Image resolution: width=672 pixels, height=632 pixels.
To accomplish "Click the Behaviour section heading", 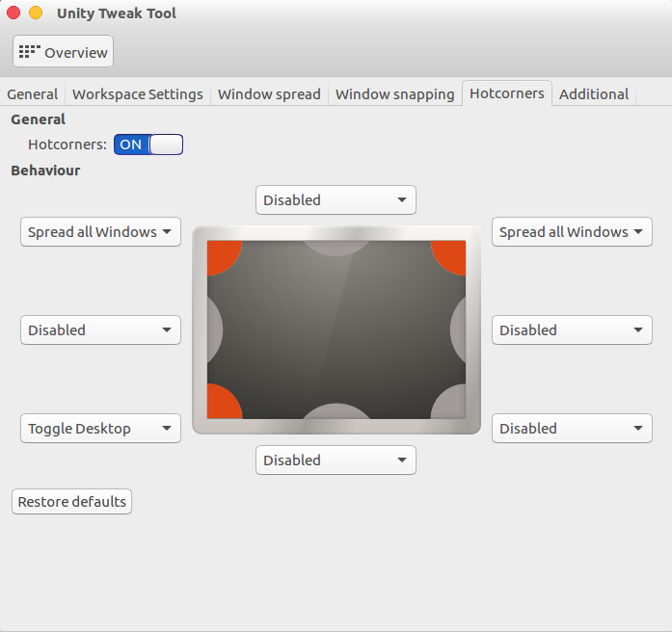I will pos(45,171).
